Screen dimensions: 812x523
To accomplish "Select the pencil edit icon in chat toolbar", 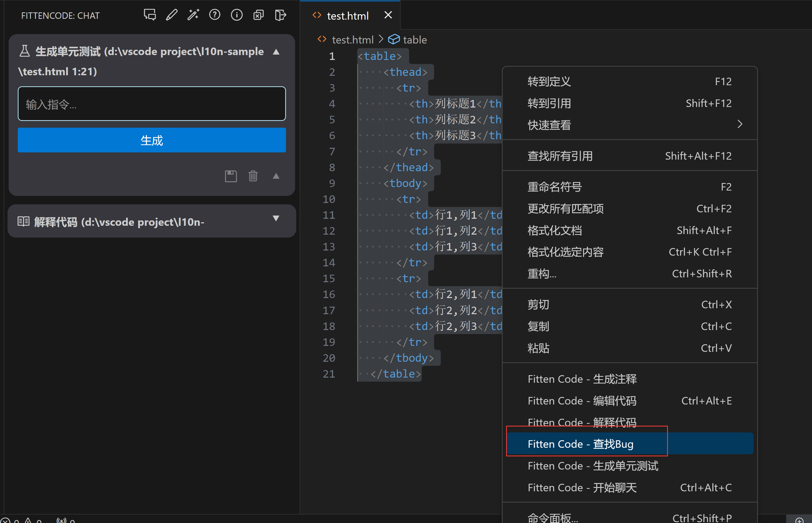I will (171, 15).
